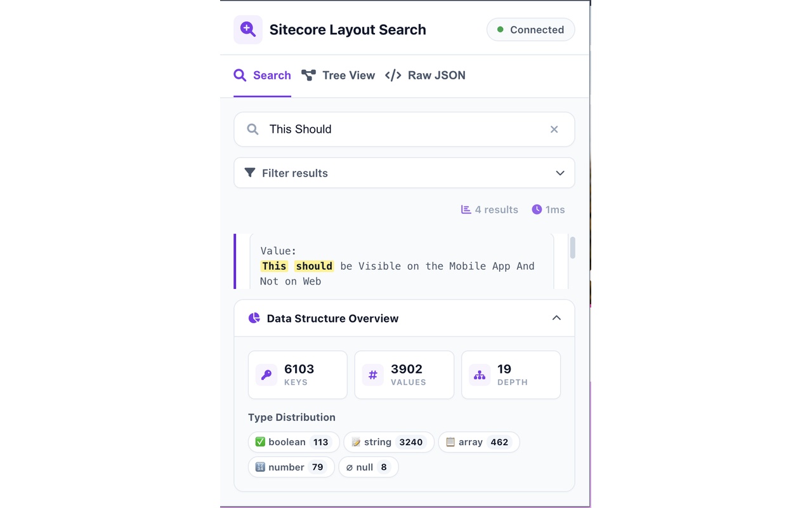Click into the search input containing 'This Should'
Viewport: 812px width, 508px height.
tap(404, 130)
